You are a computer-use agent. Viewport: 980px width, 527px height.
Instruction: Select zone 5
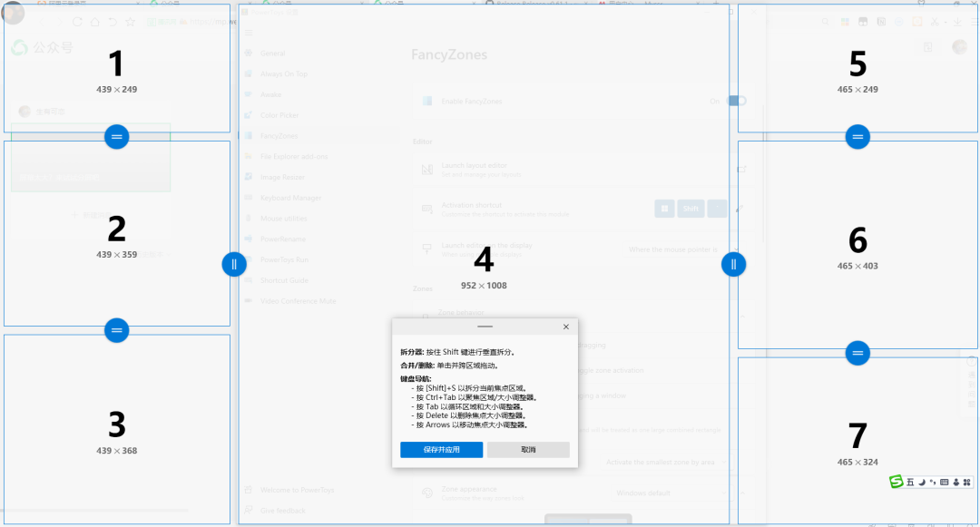pos(857,69)
